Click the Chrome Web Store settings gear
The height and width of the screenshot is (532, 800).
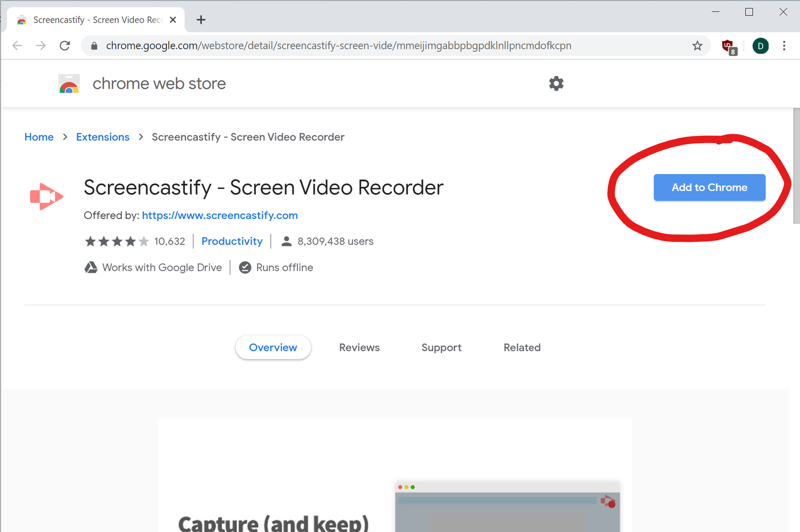tap(556, 83)
